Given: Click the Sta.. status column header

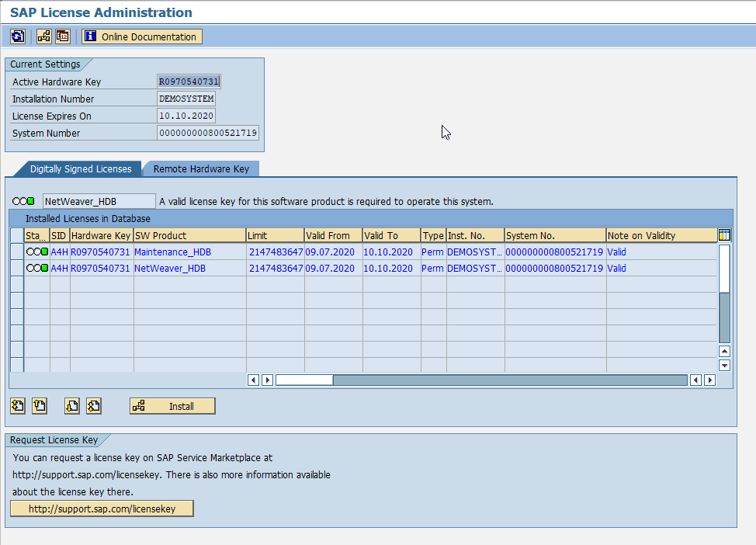Looking at the screenshot, I should click(37, 235).
